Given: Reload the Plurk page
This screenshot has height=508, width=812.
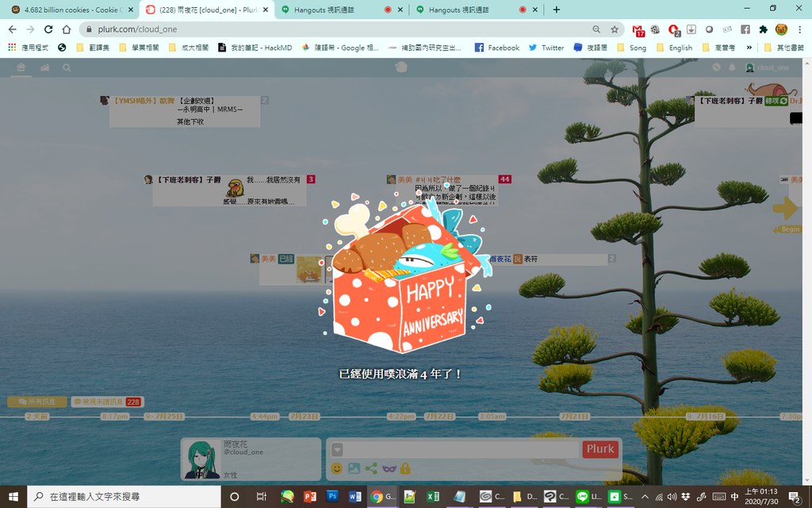Looking at the screenshot, I should pyautogui.click(x=48, y=29).
